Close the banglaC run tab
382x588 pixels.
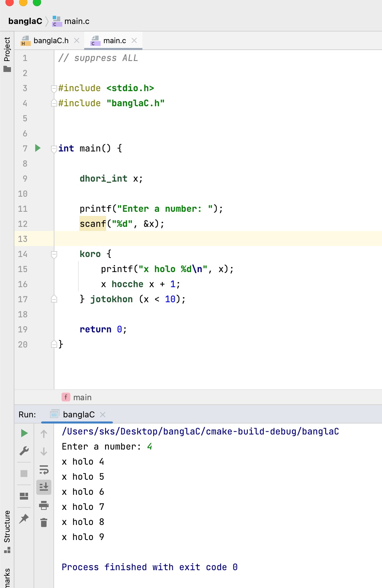pos(103,415)
